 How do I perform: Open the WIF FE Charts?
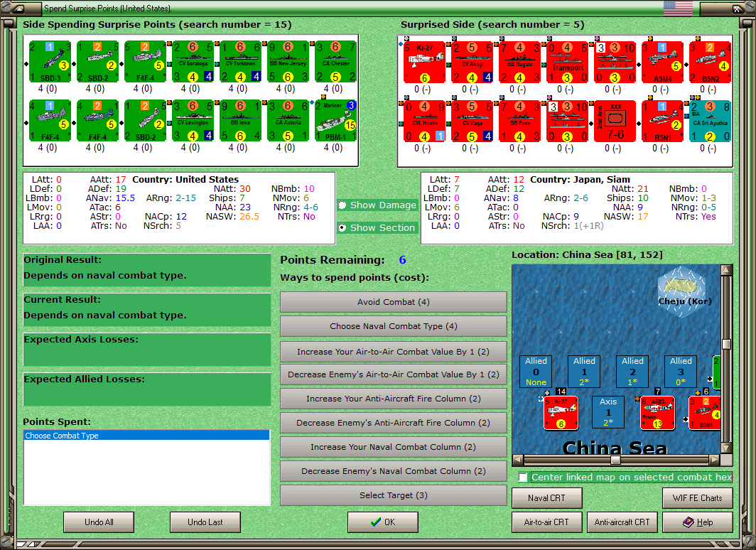(698, 498)
